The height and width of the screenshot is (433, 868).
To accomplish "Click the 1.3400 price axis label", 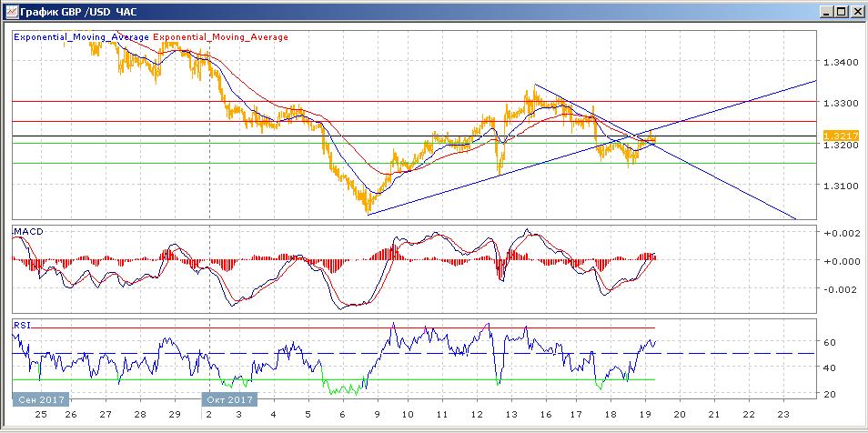I will pos(839,62).
